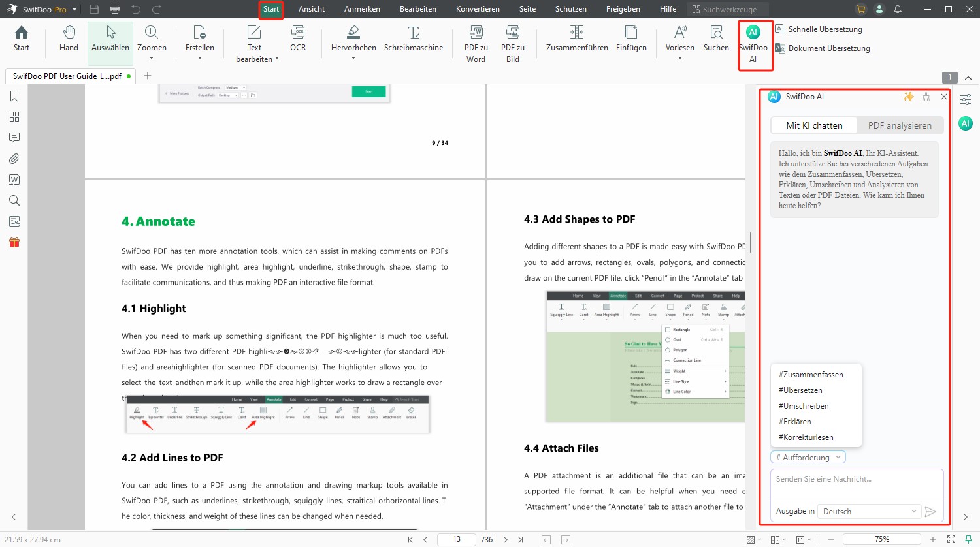Open SwifDoo AI from the ribbon

[x=753, y=44]
